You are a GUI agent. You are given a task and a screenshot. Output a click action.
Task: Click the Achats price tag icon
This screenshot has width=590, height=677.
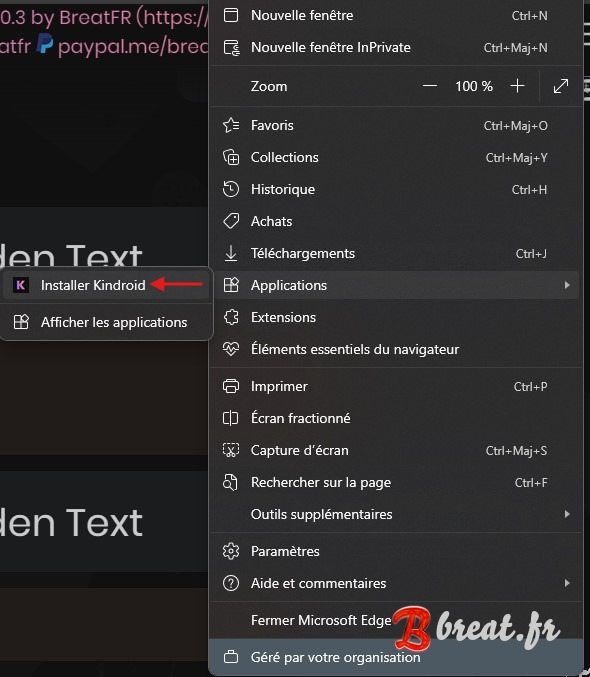[x=231, y=221]
